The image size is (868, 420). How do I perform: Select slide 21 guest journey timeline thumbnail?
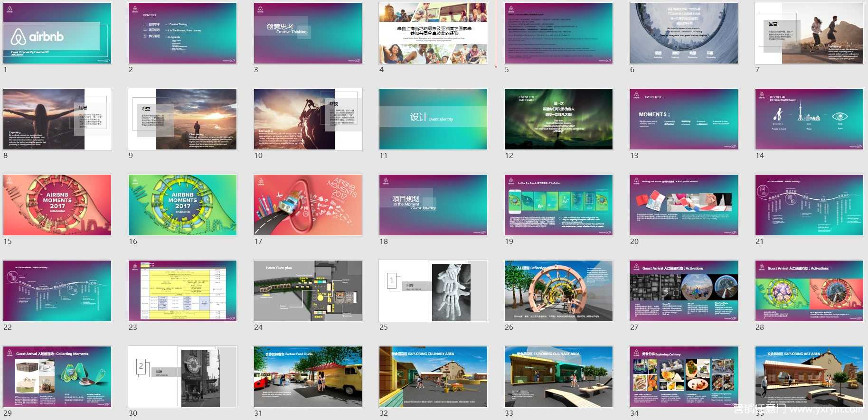pyautogui.click(x=810, y=205)
